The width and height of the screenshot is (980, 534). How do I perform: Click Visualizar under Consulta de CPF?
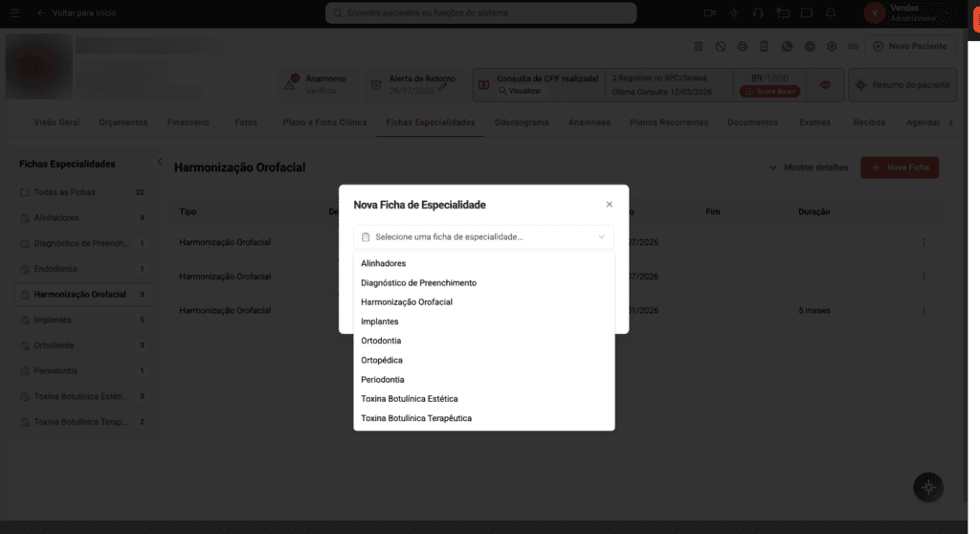point(520,91)
